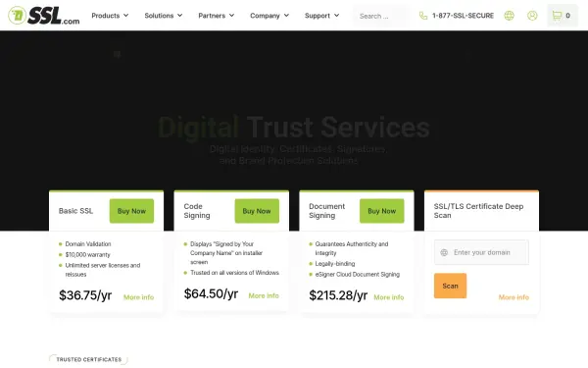Expand the Products menu
This screenshot has width=588, height=368.
pos(110,16)
